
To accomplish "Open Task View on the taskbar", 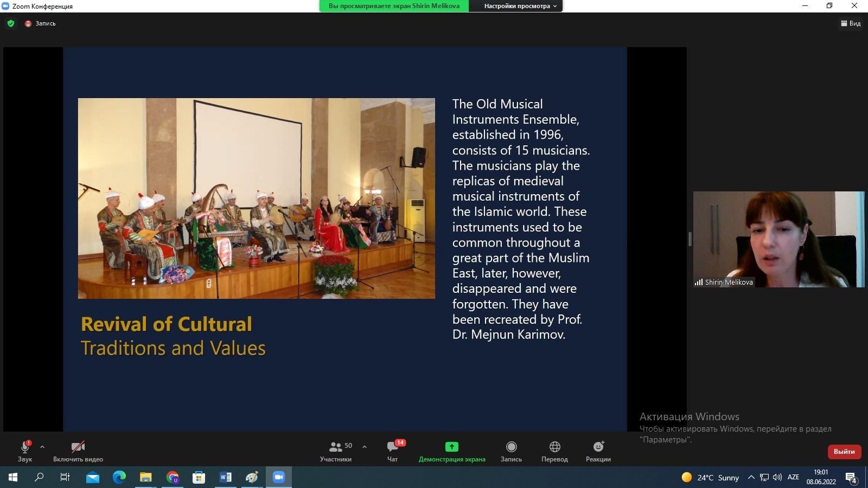I will pyautogui.click(x=65, y=477).
